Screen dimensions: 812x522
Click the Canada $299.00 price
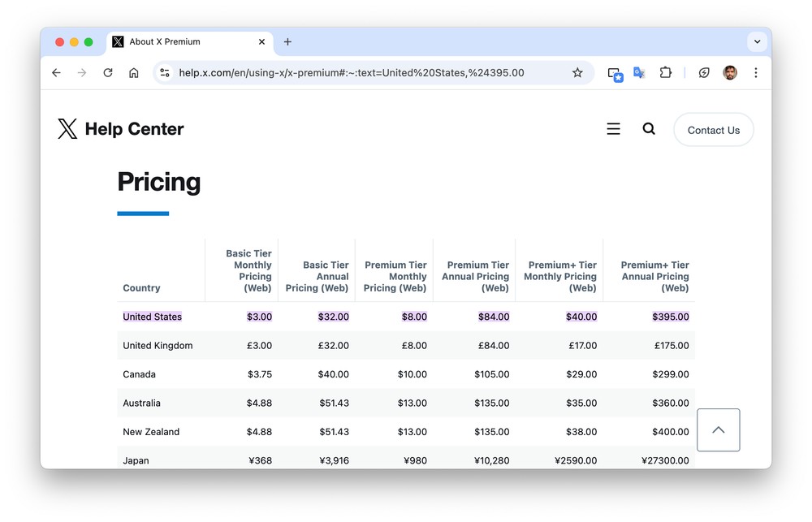[671, 374]
